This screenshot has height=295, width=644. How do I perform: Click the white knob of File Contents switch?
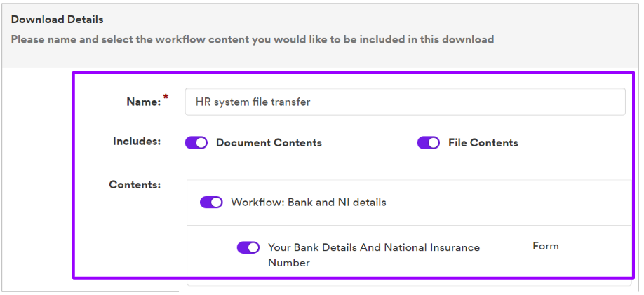pos(434,143)
